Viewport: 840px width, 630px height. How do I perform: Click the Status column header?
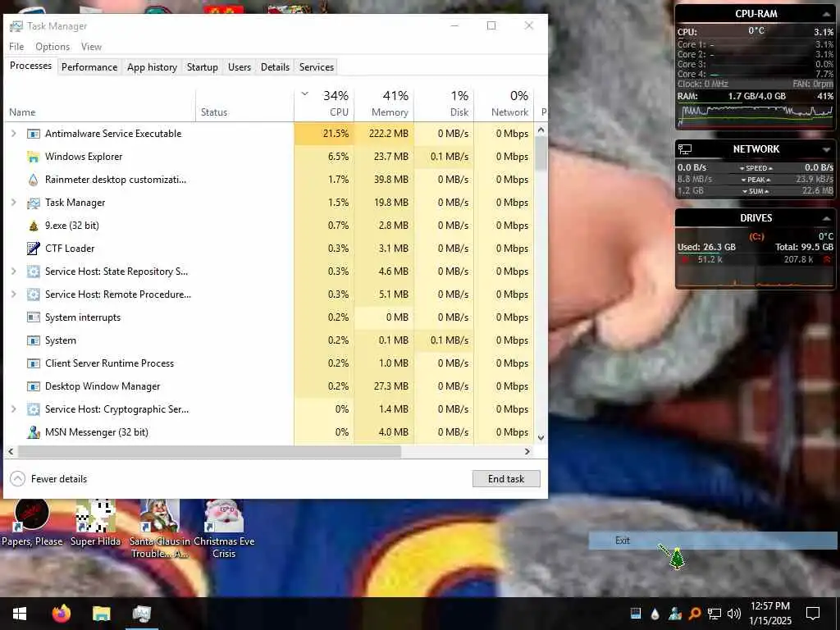[244, 103]
